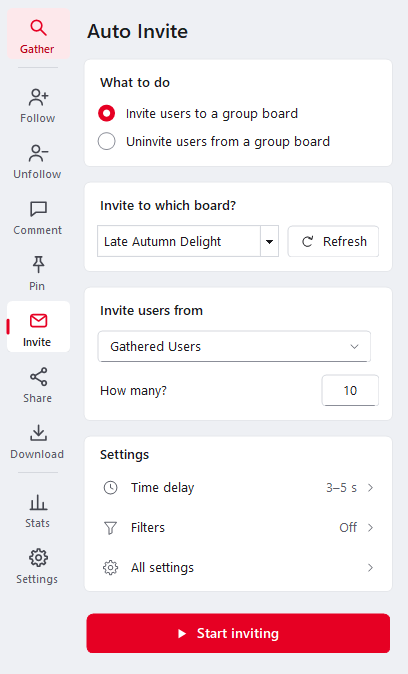Click the Time delay label
The height and width of the screenshot is (674, 408).
click(163, 488)
